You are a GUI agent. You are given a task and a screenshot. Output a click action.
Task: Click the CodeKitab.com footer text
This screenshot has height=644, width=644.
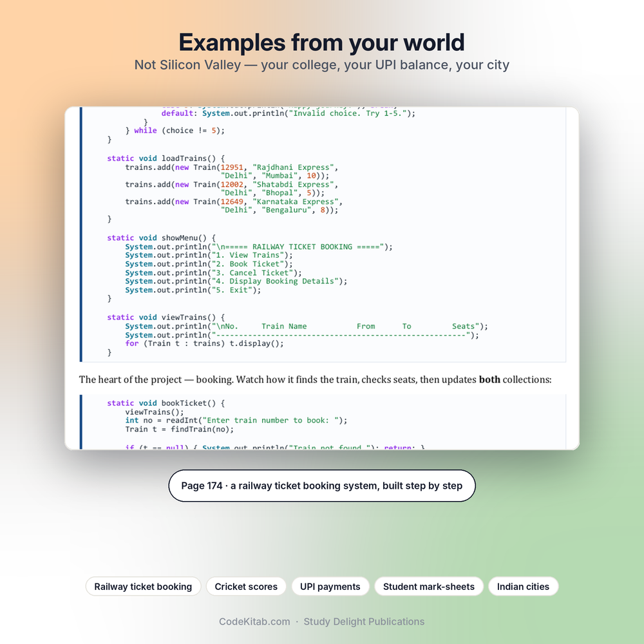pyautogui.click(x=254, y=621)
